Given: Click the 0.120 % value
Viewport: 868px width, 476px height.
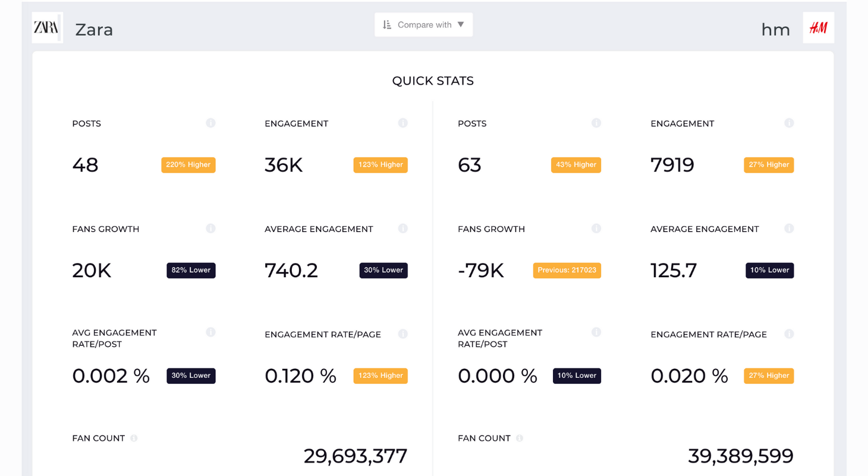Looking at the screenshot, I should point(301,376).
